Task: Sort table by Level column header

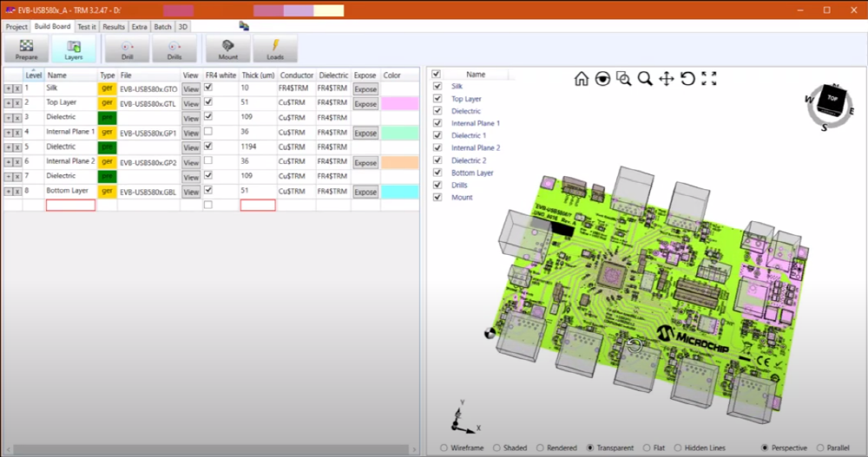Action: (33, 75)
